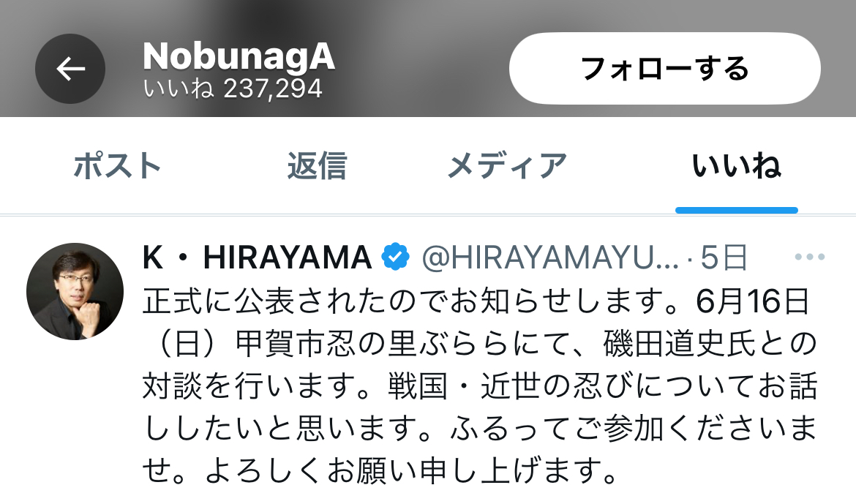Viewport: 856px width, 504px height.
Task: Tap the フォローする follow button
Action: tap(665, 68)
